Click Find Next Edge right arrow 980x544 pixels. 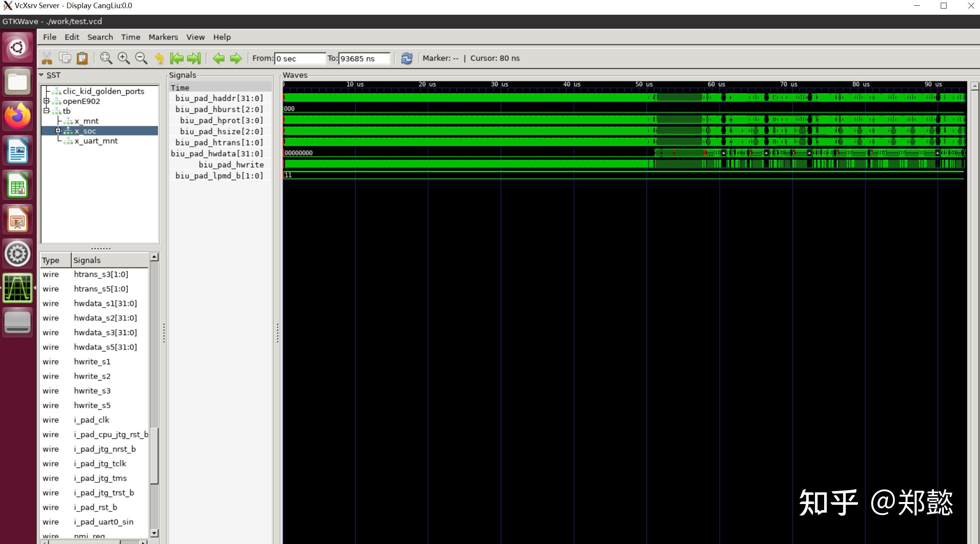pyautogui.click(x=236, y=58)
